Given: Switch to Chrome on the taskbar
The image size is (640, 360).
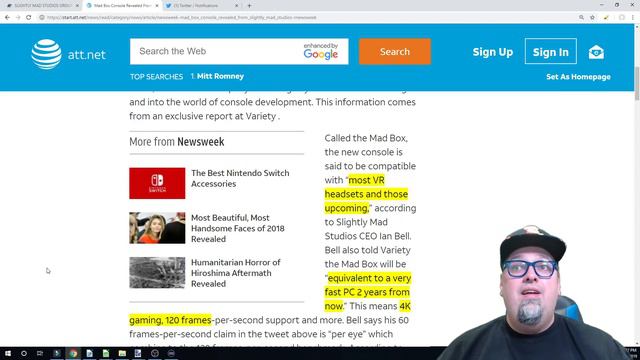Looking at the screenshot, I should 73,353.
